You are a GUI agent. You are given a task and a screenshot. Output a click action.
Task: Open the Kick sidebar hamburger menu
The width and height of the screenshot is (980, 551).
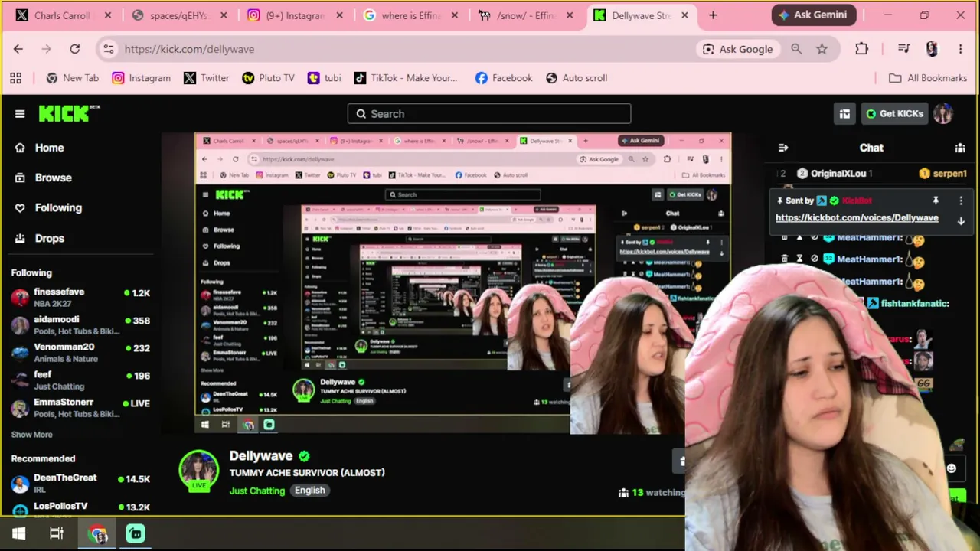(x=20, y=114)
